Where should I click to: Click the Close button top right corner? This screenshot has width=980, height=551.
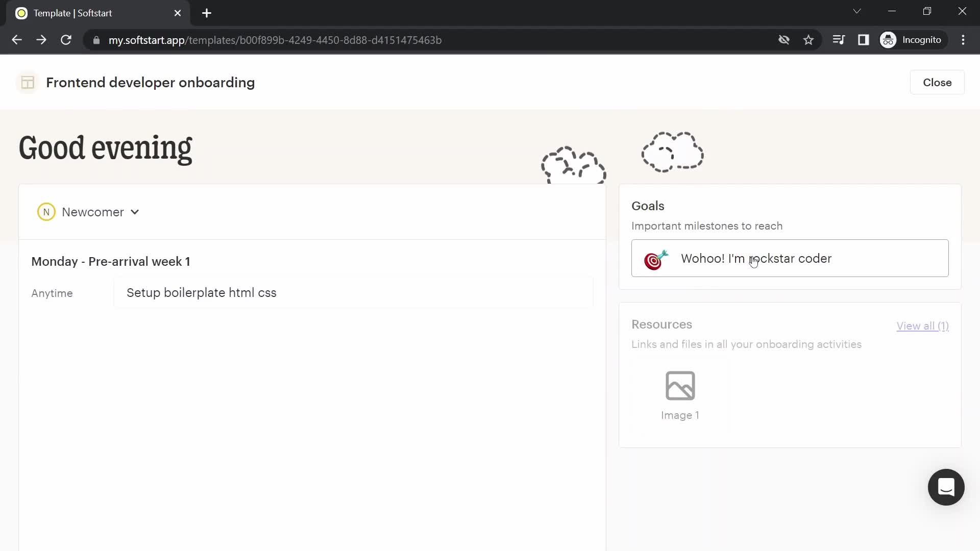[x=938, y=82]
